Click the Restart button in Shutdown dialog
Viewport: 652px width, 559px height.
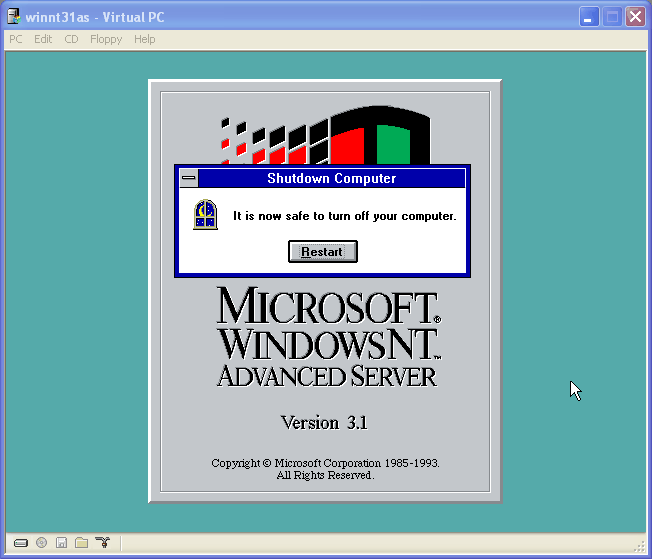coord(323,252)
